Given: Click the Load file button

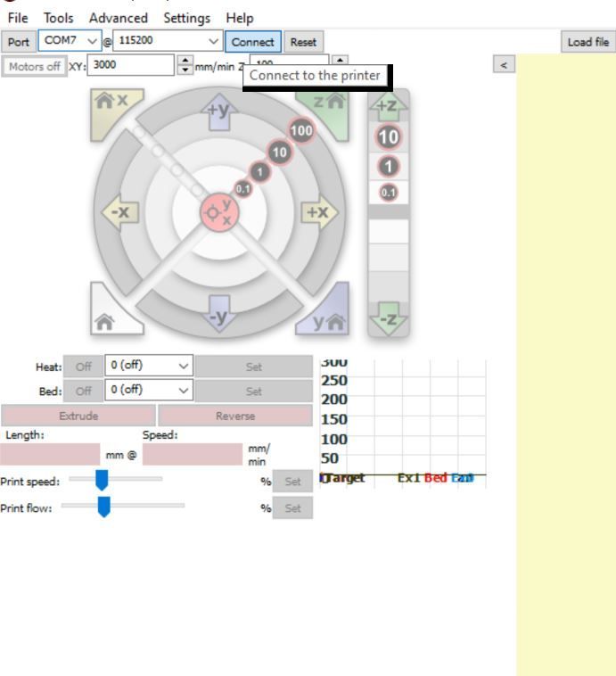Looking at the screenshot, I should coord(588,42).
